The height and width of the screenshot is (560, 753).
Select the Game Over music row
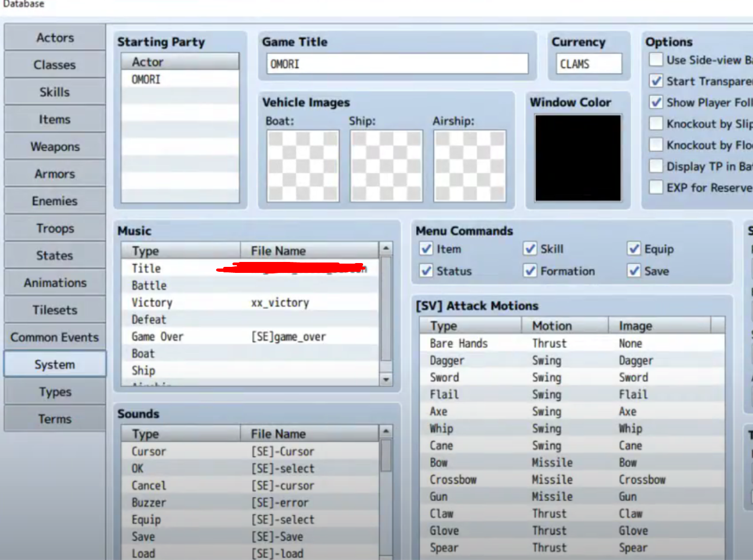tap(250, 336)
